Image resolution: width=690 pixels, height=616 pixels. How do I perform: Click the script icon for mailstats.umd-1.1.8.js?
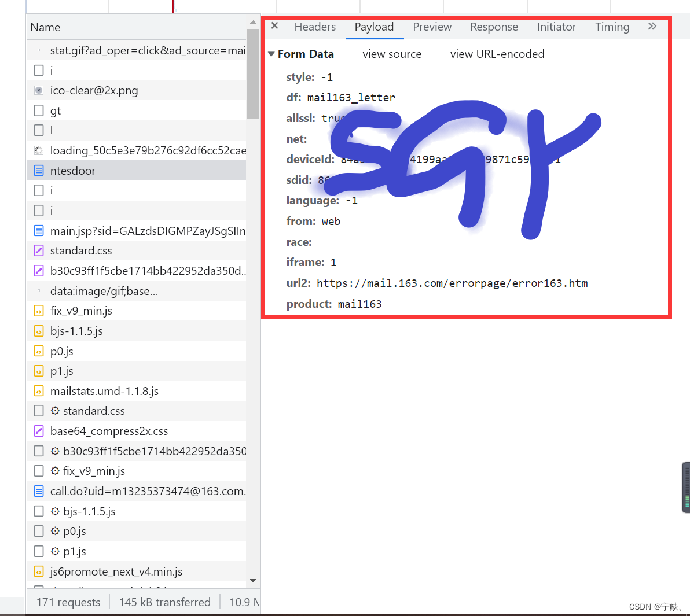[38, 391]
